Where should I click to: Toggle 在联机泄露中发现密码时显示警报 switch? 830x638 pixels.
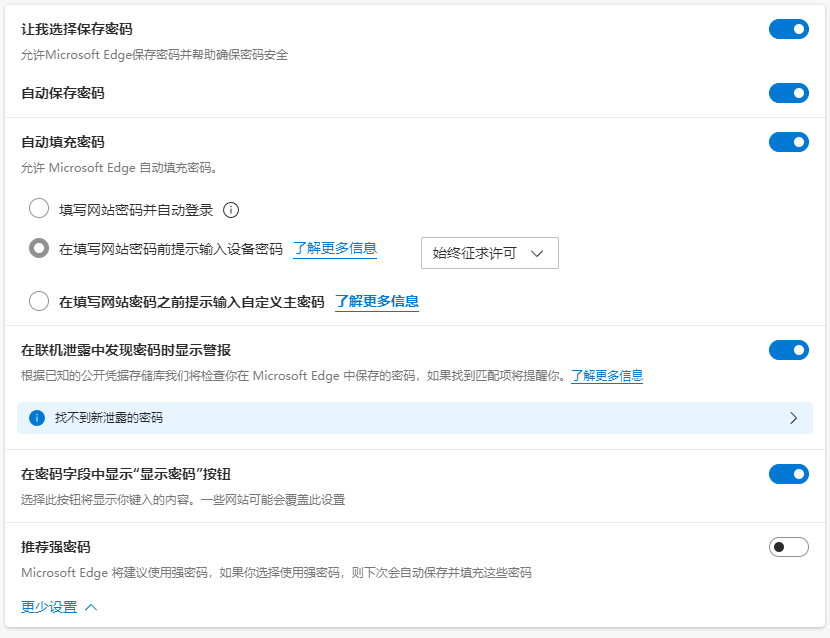[x=788, y=350]
